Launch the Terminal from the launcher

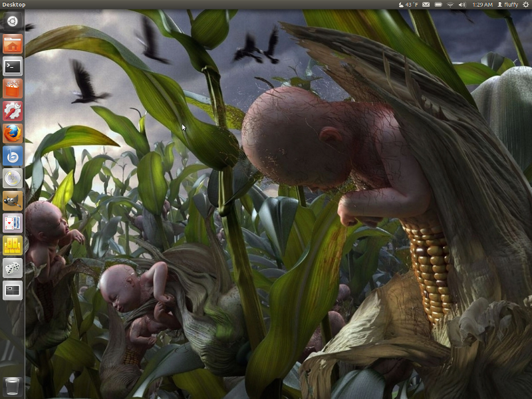coord(13,66)
